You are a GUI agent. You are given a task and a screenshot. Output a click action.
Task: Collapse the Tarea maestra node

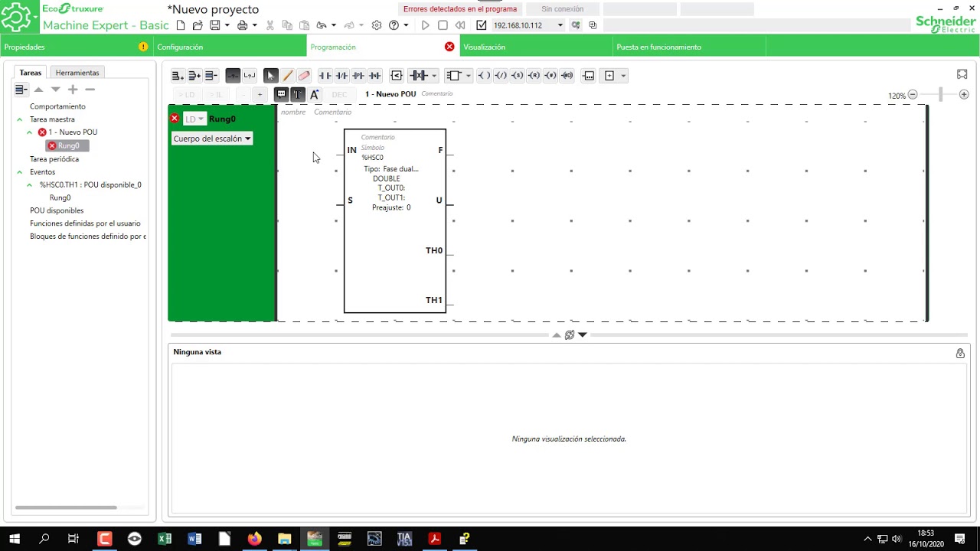[x=20, y=119]
